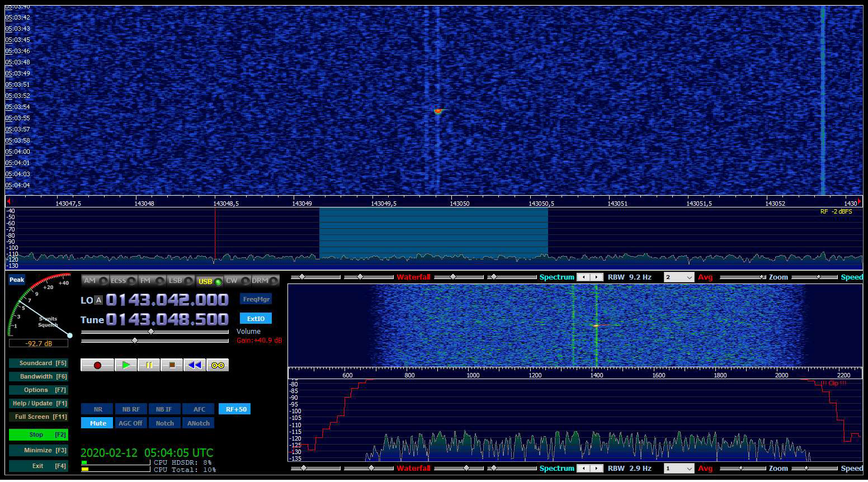The width and height of the screenshot is (868, 482).
Task: Click the left RBW arrow beside 9.2 Hz
Action: click(584, 277)
